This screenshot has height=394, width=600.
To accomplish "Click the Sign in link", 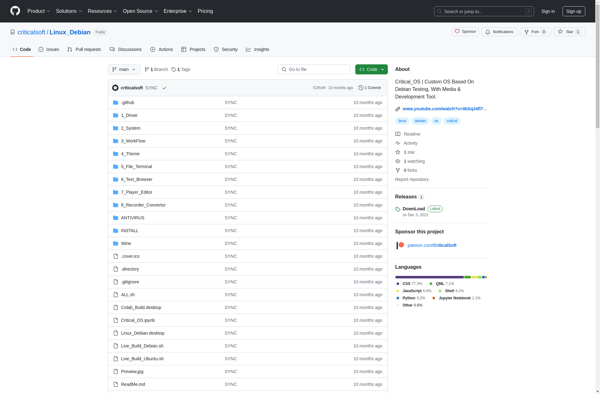I will (548, 11).
